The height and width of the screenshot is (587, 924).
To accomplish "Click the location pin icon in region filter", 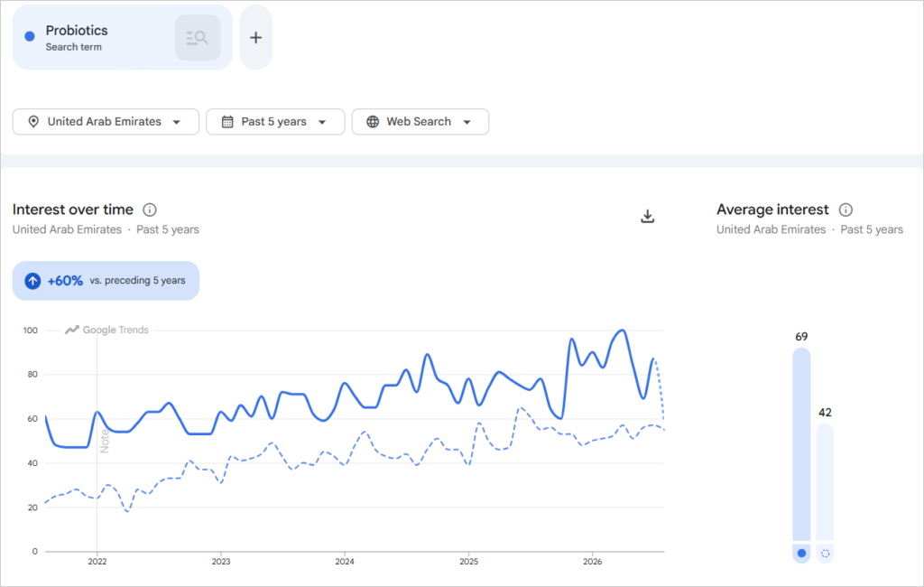I will (33, 122).
